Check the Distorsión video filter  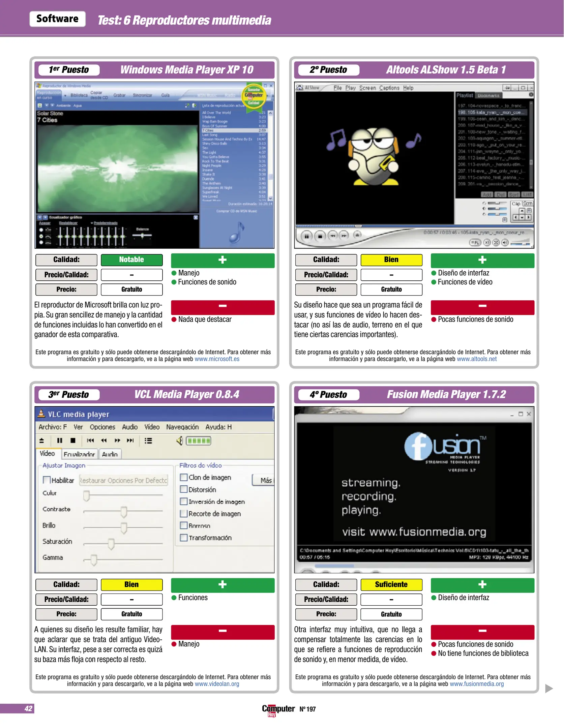tap(184, 489)
